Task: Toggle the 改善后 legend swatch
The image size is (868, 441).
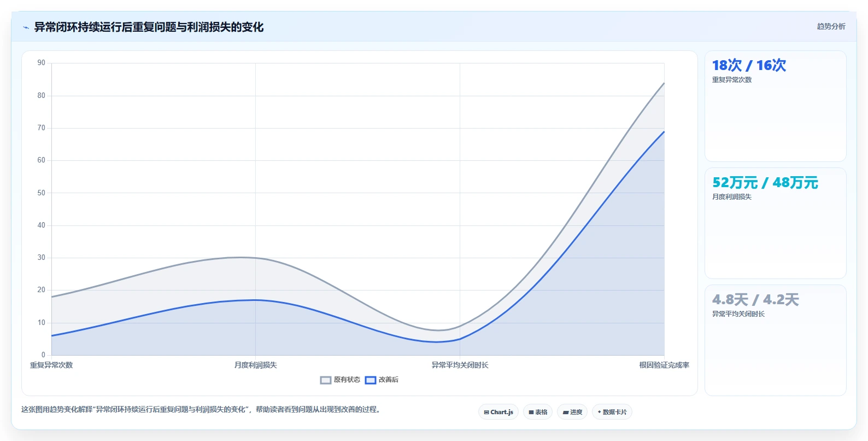Action: coord(371,380)
